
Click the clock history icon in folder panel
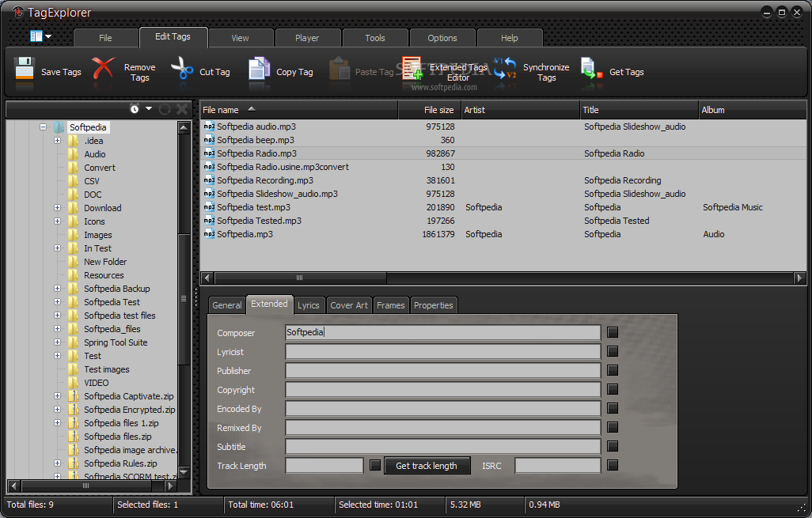pyautogui.click(x=135, y=108)
